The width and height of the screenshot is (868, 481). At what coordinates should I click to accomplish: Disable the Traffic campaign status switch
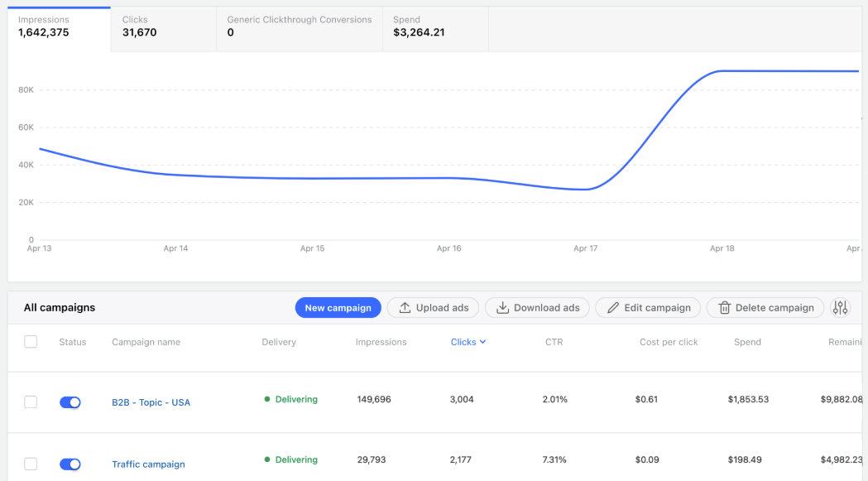pos(70,464)
